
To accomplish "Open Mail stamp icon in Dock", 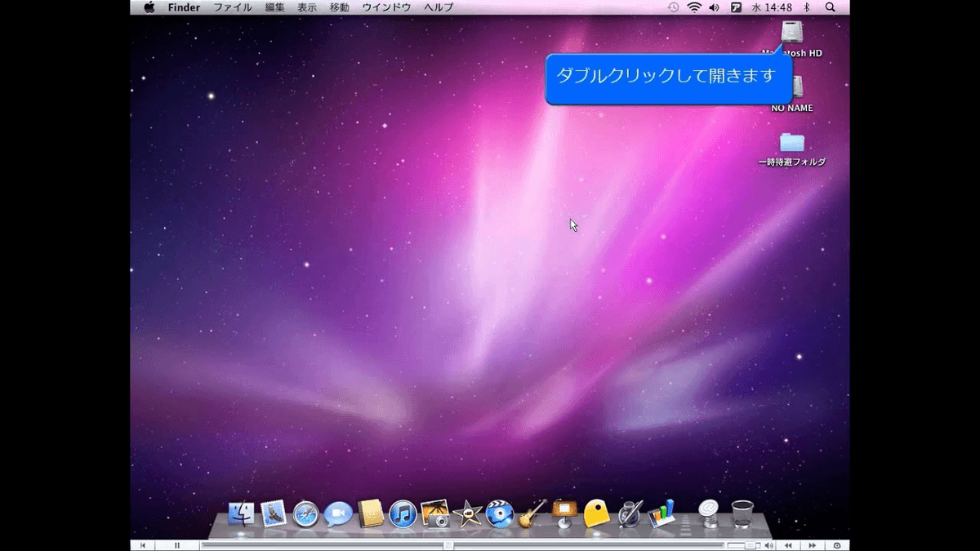I will point(273,513).
